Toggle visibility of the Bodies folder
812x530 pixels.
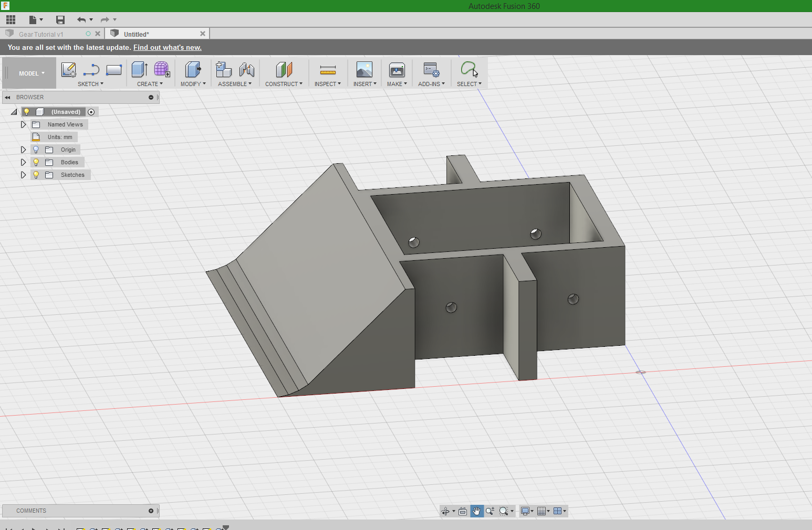pos(36,162)
